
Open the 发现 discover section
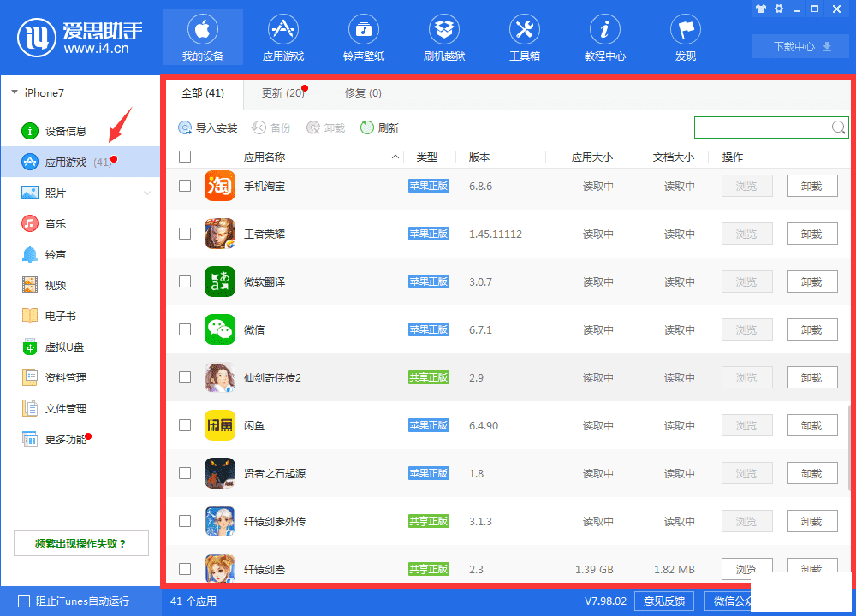tap(685, 38)
